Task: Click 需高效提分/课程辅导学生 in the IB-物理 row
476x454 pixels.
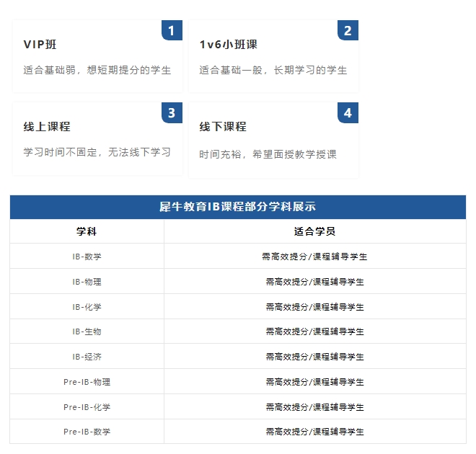Action: click(x=314, y=282)
